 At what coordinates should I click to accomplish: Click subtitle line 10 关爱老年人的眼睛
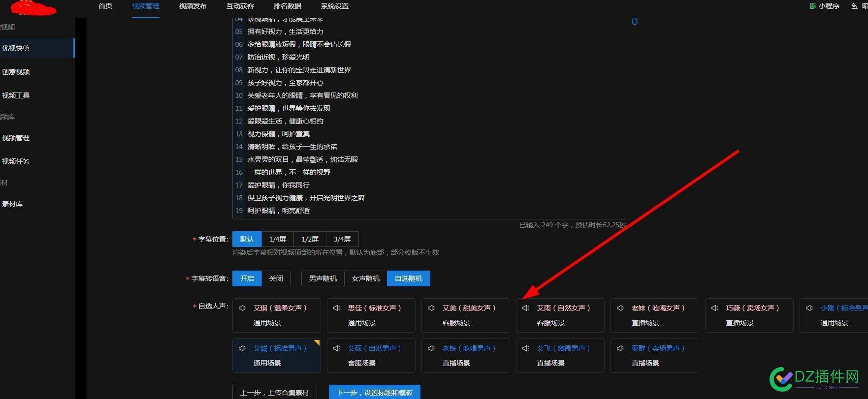pos(303,95)
